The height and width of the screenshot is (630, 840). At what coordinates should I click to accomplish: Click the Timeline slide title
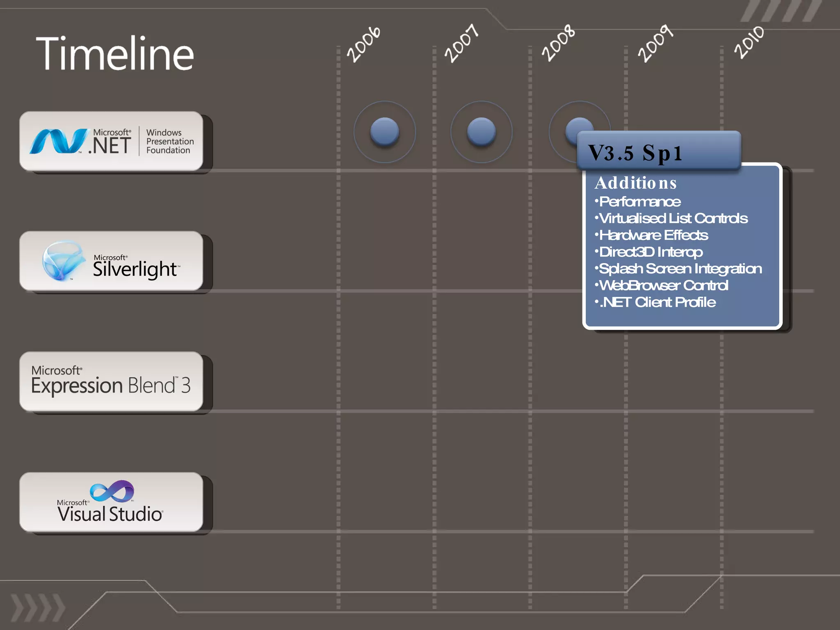coord(115,53)
